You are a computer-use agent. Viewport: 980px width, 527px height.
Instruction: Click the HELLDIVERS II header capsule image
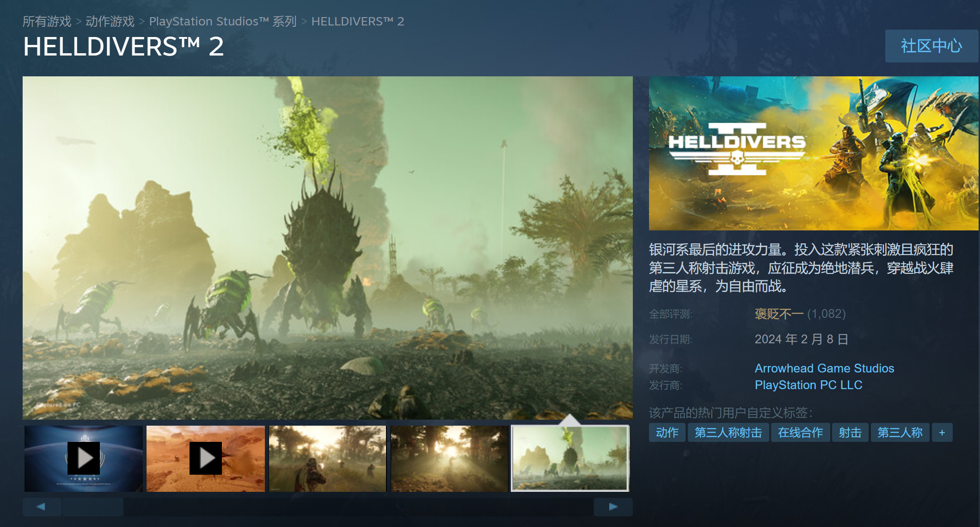(814, 153)
